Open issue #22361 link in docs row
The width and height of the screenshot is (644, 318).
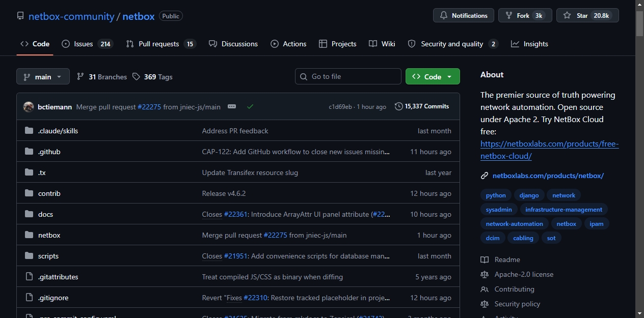235,214
